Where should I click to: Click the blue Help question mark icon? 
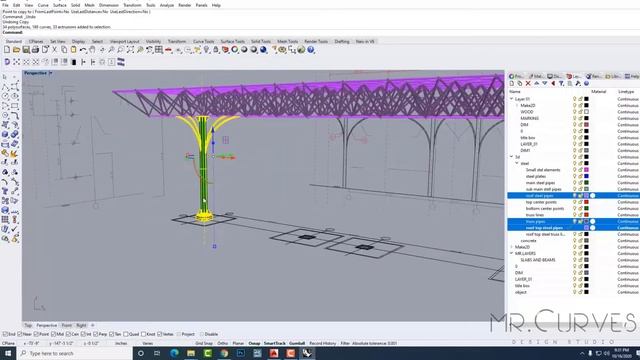click(x=311, y=50)
